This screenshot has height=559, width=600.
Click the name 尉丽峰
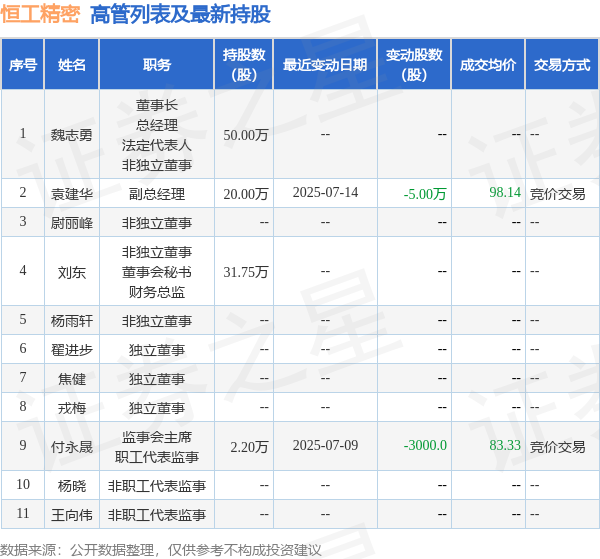pyautogui.click(x=72, y=223)
